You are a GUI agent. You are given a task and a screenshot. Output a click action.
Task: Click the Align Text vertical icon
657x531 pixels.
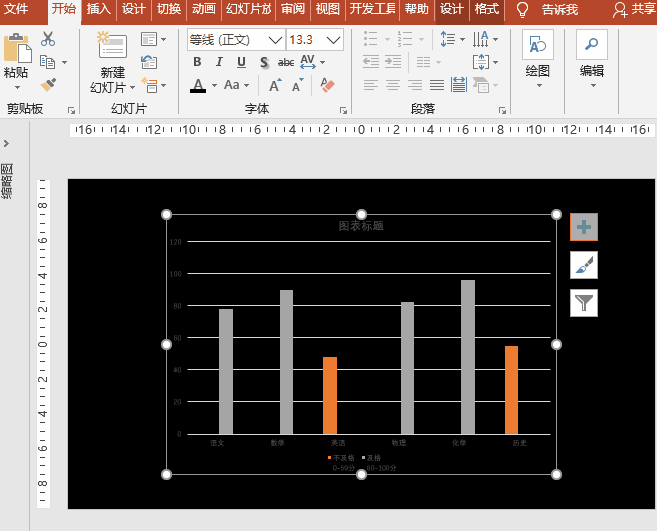[481, 62]
